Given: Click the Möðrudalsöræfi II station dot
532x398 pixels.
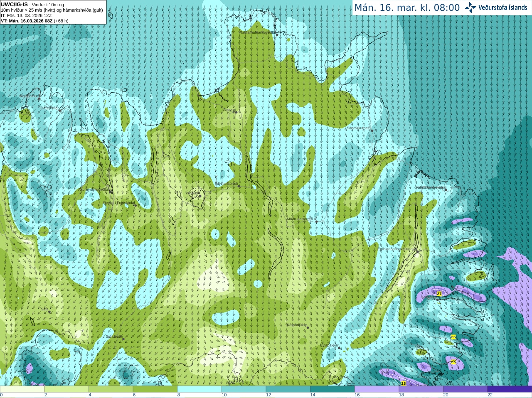Looking at the screenshot, I should tap(316, 221).
